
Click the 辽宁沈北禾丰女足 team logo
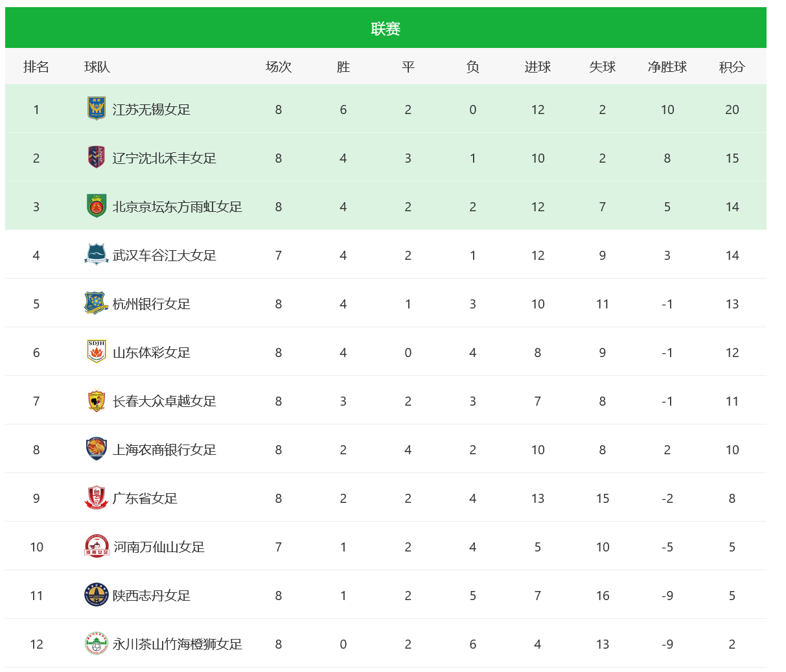97,157
